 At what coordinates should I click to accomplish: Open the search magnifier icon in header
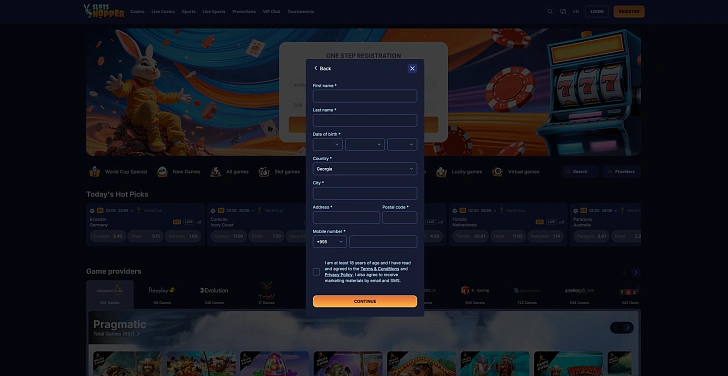coord(550,12)
